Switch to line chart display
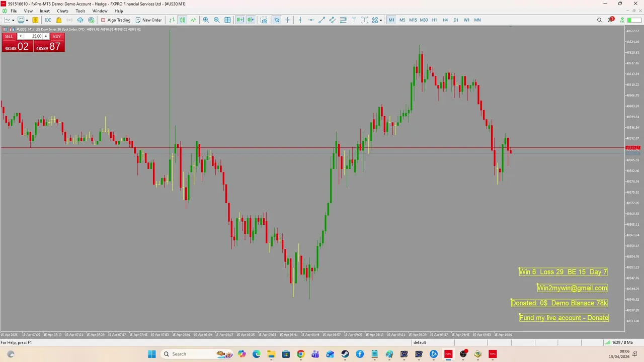 193,20
